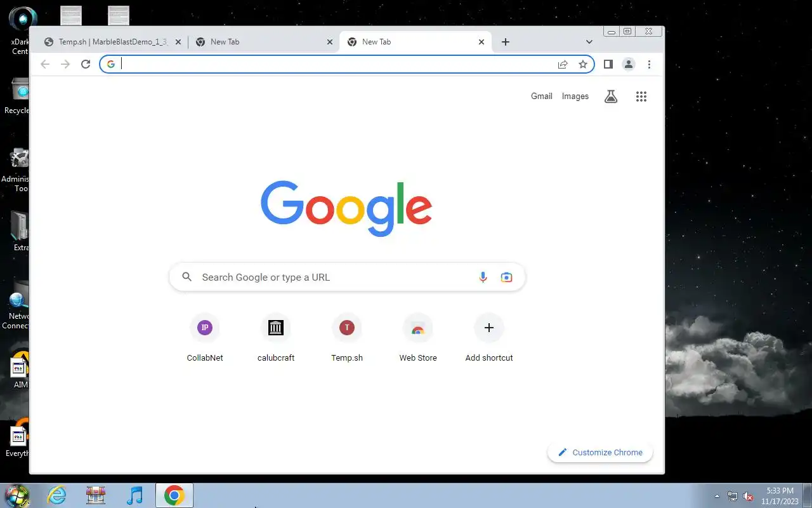Click the muted volume tray icon
This screenshot has width=812, height=508.
click(748, 497)
